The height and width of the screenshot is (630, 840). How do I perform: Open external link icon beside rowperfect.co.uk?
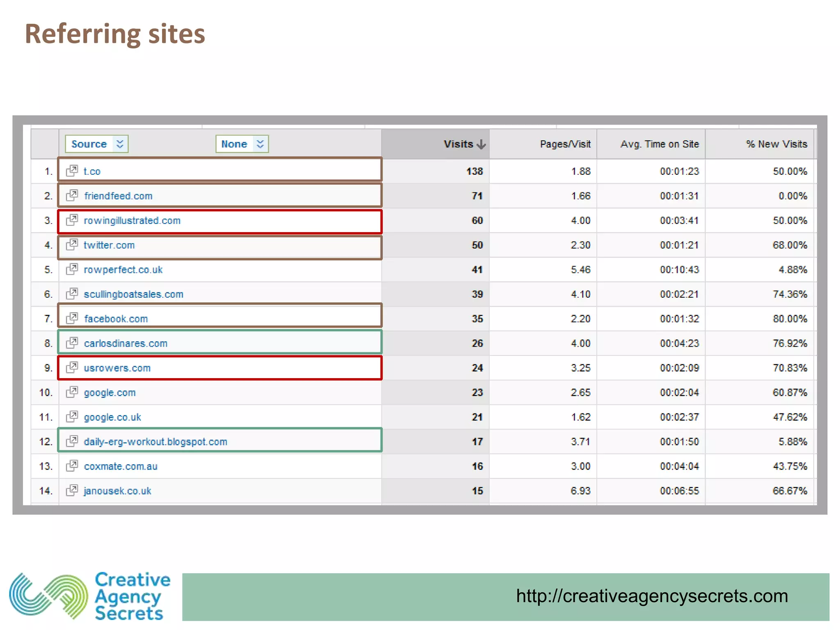tap(72, 269)
